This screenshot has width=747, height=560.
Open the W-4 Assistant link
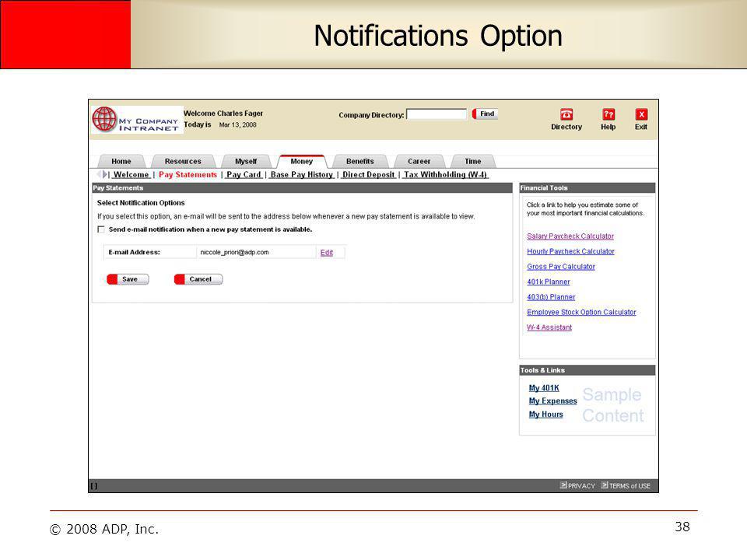coord(549,327)
